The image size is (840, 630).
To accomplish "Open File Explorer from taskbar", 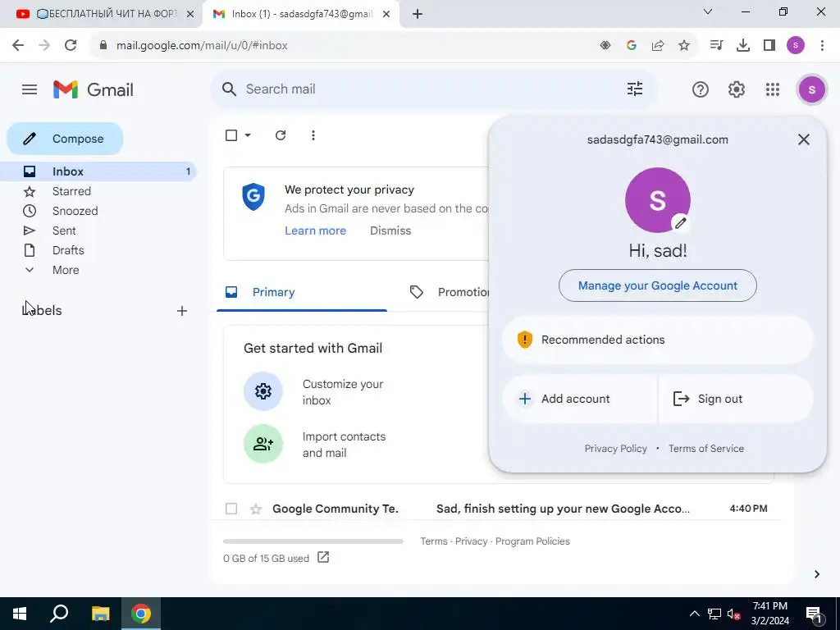I will pyautogui.click(x=100, y=614).
